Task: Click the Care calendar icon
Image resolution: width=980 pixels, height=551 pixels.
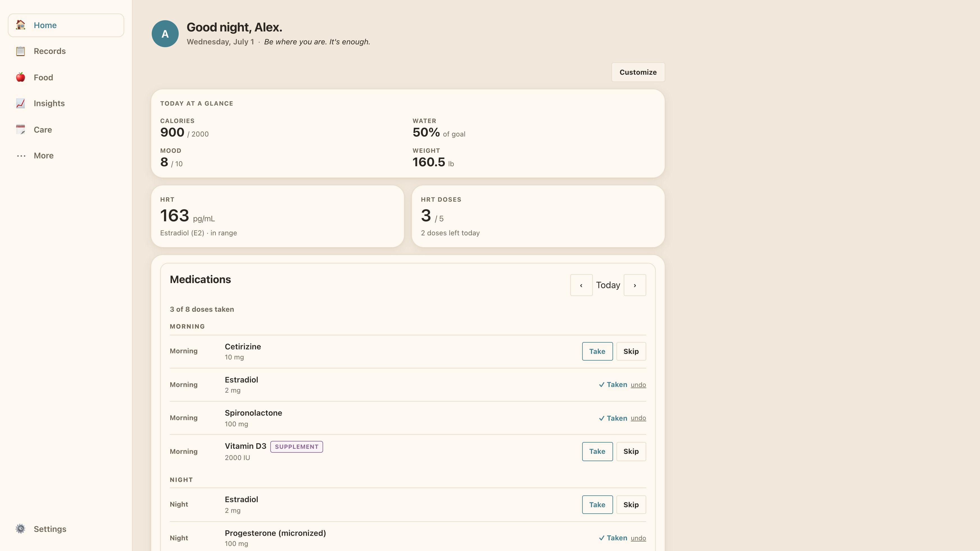Action: pos(21,130)
